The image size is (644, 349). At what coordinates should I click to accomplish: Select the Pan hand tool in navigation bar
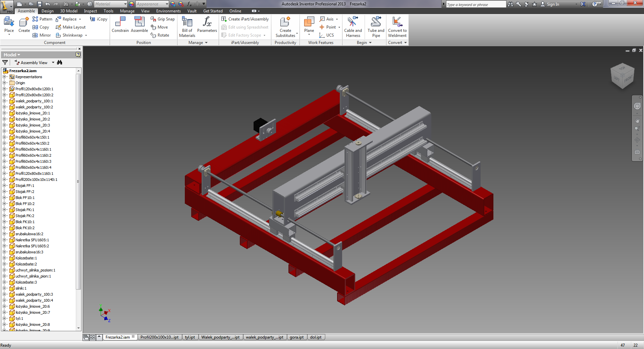637,120
